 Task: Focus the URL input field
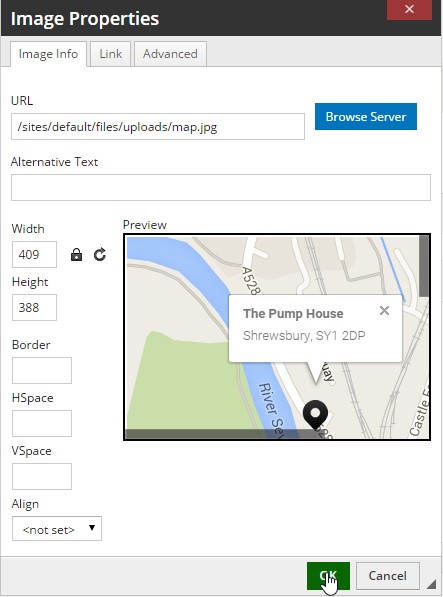tap(158, 126)
